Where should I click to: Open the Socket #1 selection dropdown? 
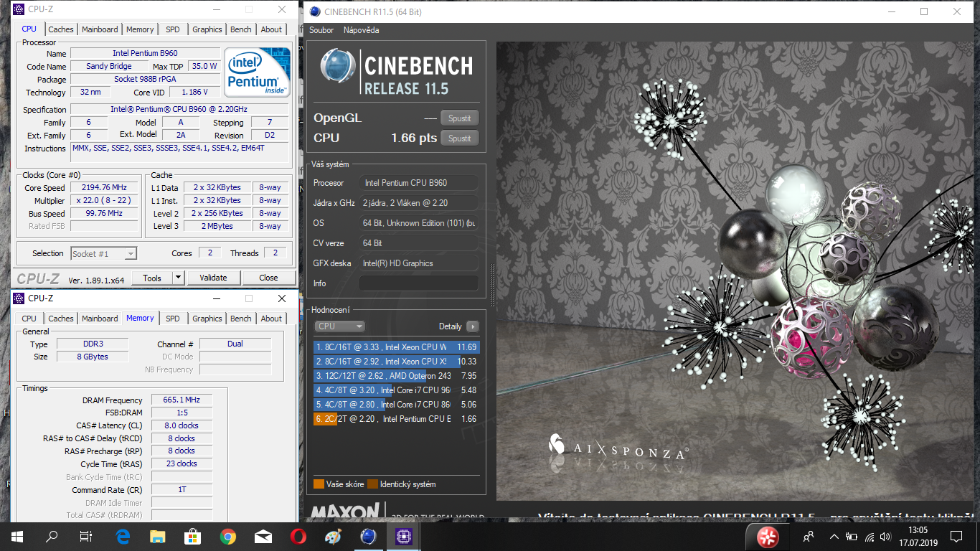104,253
